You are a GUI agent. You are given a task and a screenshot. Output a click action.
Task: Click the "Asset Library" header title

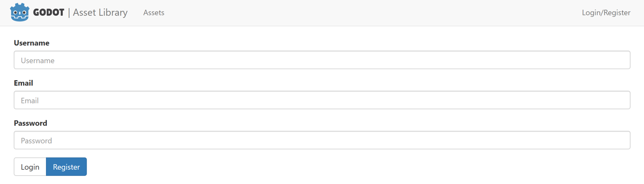[100, 13]
